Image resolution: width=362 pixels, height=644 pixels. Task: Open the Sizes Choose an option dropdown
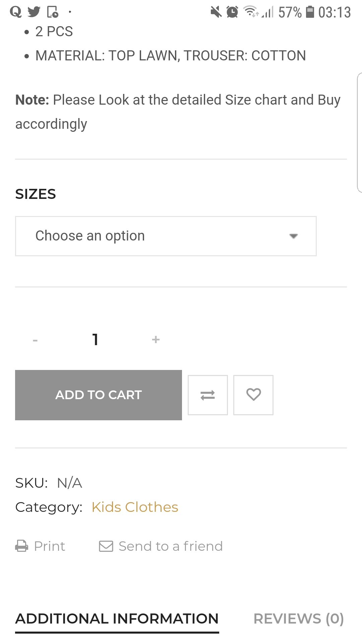(x=166, y=236)
